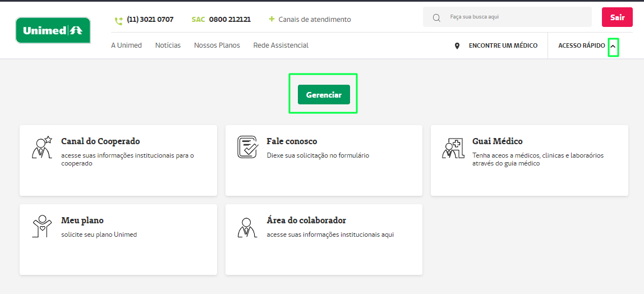This screenshot has height=294, width=644.
Task: Click the Sair logout button
Action: point(617,17)
